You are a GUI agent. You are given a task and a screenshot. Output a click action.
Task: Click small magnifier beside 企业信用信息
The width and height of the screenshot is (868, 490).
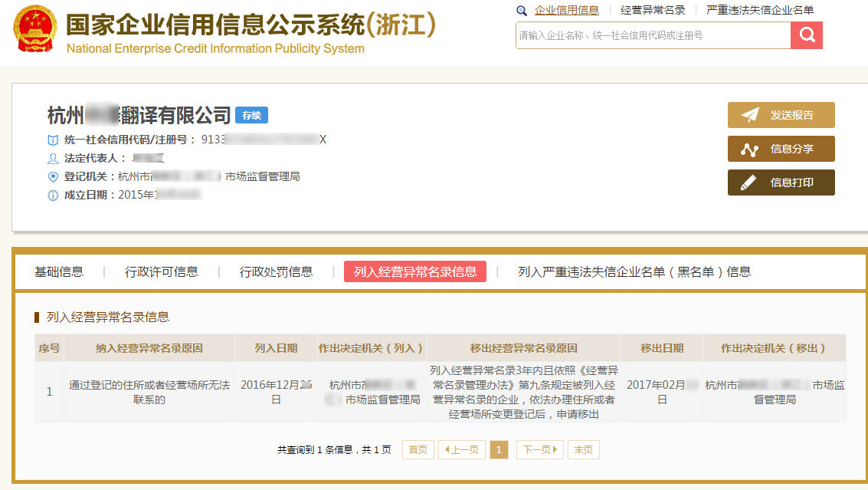(522, 11)
